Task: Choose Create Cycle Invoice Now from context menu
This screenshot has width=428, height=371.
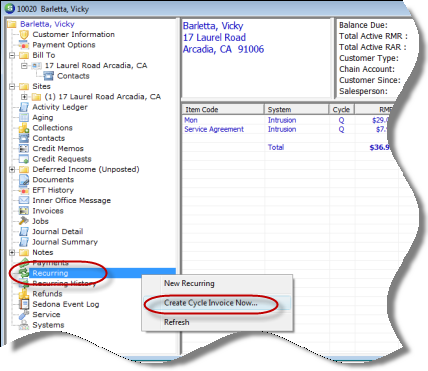Action: 217,303
